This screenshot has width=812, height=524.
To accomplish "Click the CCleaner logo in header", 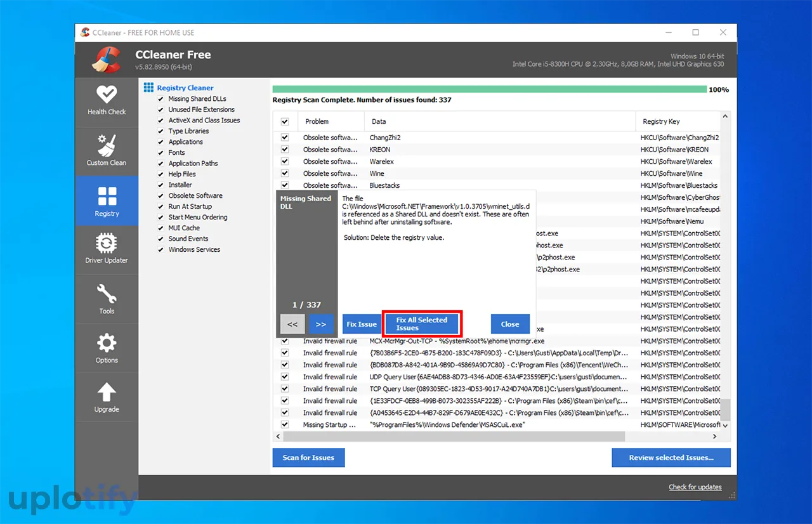I will pyautogui.click(x=106, y=60).
